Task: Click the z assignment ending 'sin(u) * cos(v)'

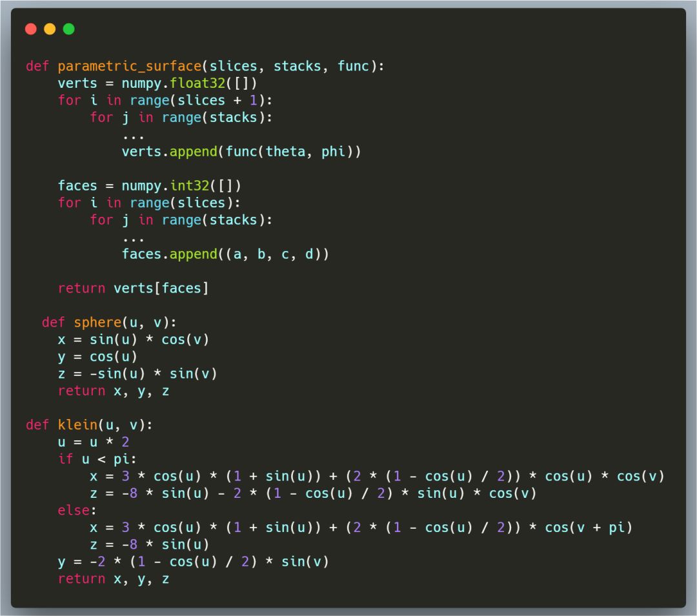Action: 313,493
